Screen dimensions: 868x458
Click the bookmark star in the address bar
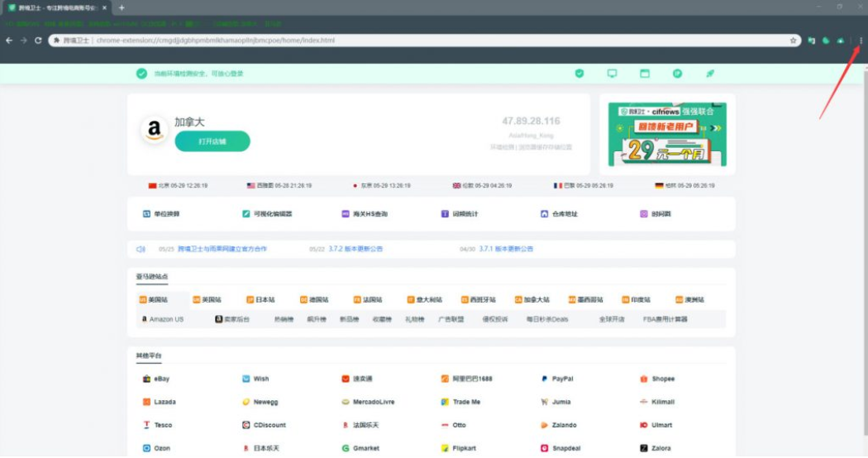[x=793, y=40]
